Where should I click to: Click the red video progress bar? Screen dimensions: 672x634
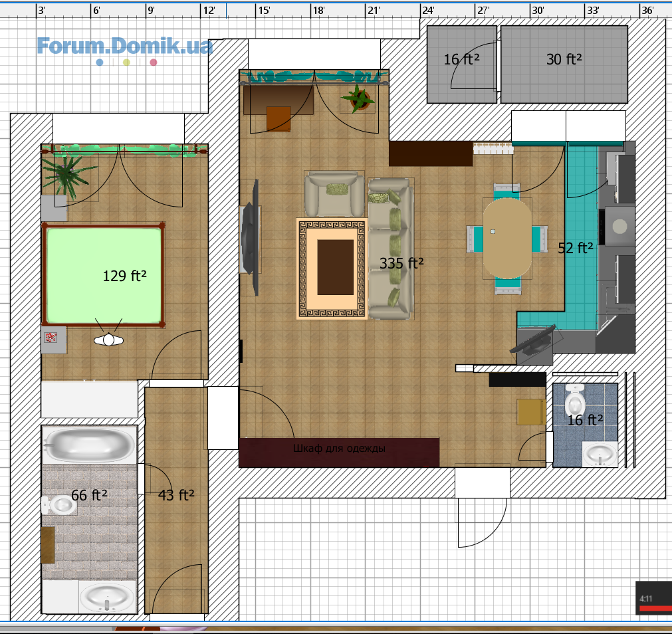click(x=653, y=608)
